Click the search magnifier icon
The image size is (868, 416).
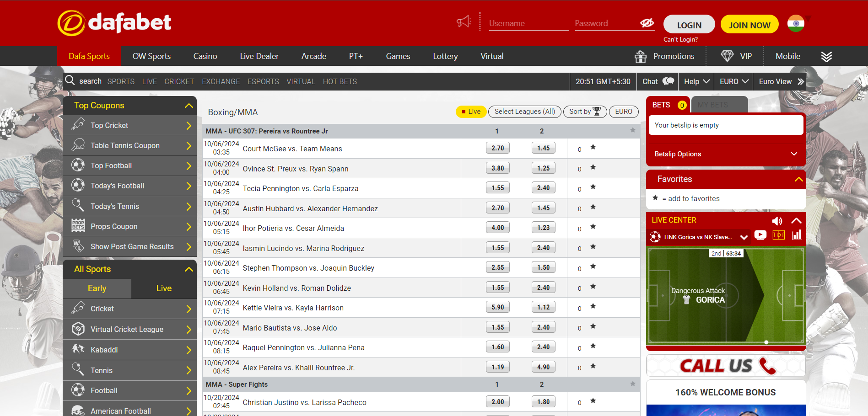click(x=70, y=80)
